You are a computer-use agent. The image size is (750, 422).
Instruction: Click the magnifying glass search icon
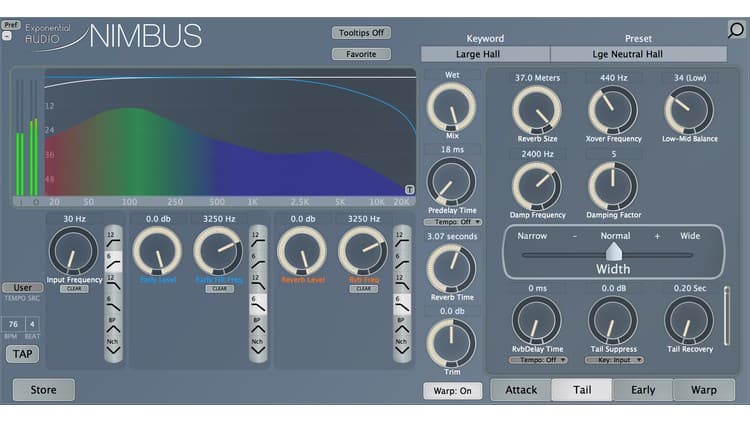point(736,29)
